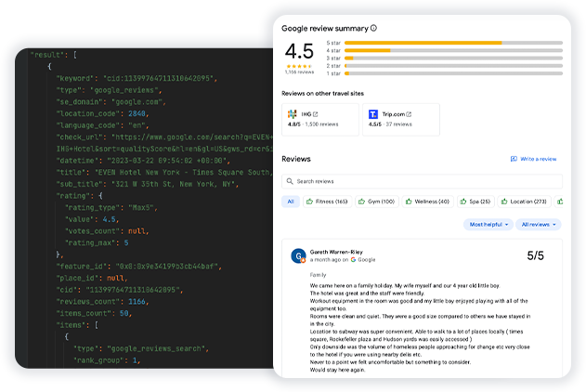Open the Trip.com external link icon
Viewport: 586px width, 392px height.
click(x=409, y=114)
